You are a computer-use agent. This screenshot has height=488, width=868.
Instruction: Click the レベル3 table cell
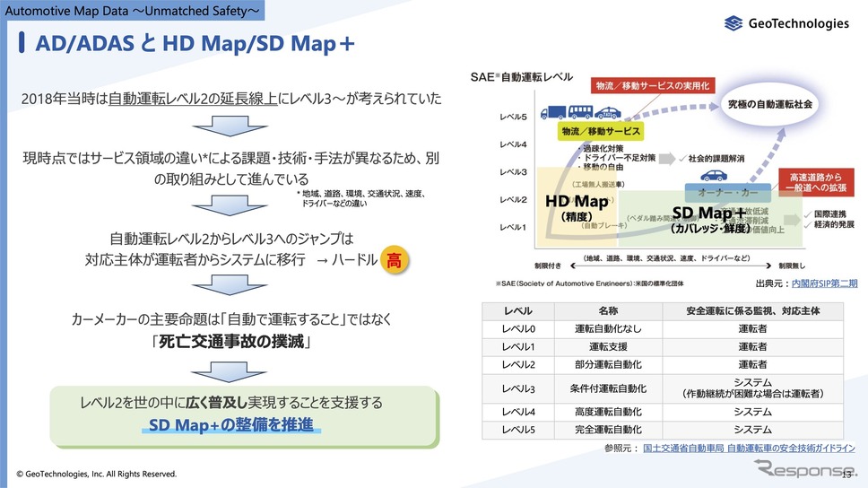click(x=518, y=388)
